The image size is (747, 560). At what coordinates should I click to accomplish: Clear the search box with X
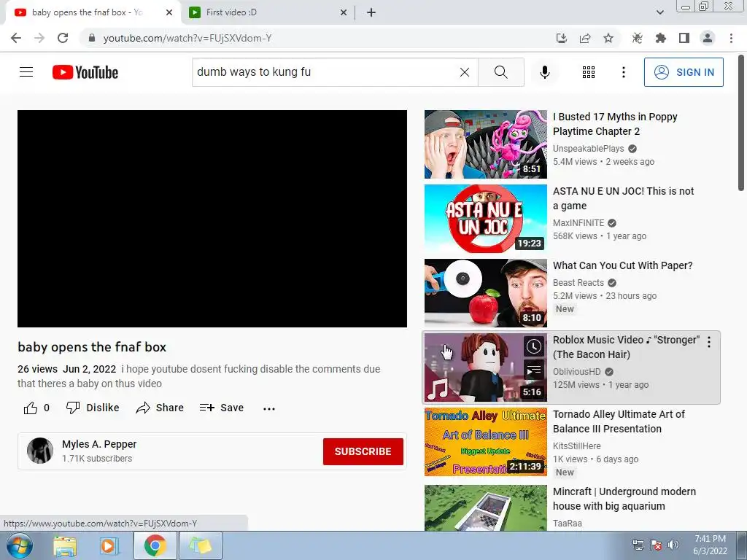click(x=465, y=72)
